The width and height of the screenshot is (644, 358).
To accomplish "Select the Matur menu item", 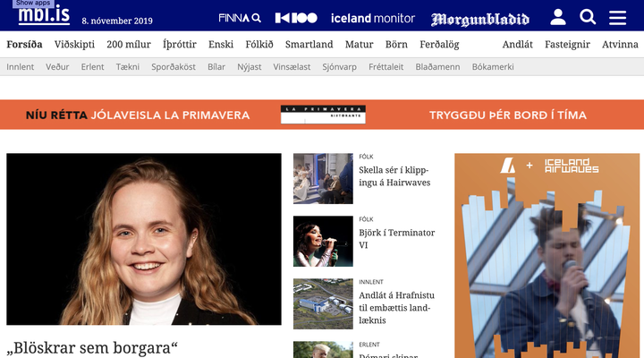I will [x=359, y=45].
